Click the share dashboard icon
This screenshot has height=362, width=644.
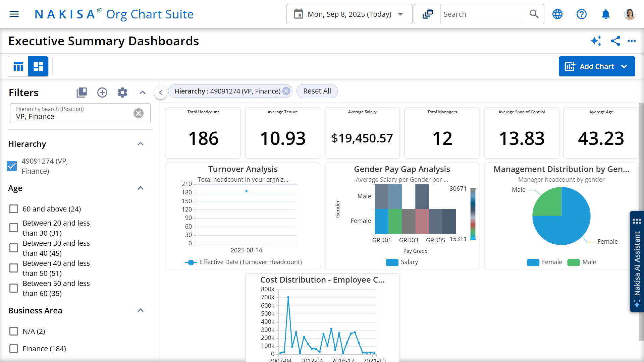tap(615, 41)
